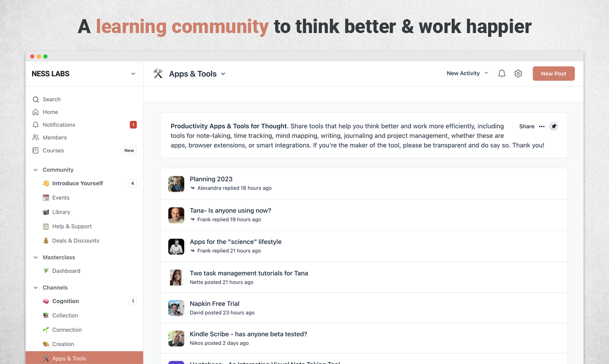Open the settings gear in the header

pyautogui.click(x=518, y=74)
